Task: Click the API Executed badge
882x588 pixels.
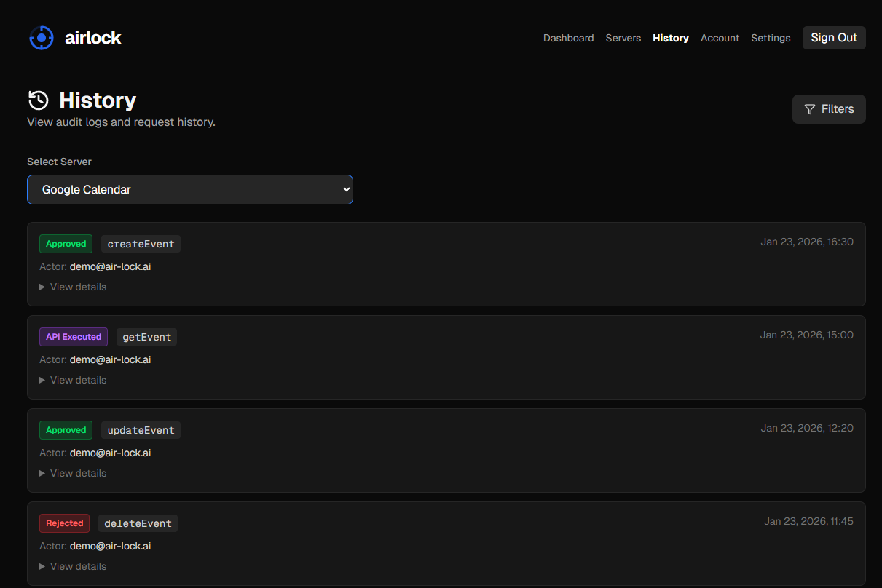Action: click(74, 337)
